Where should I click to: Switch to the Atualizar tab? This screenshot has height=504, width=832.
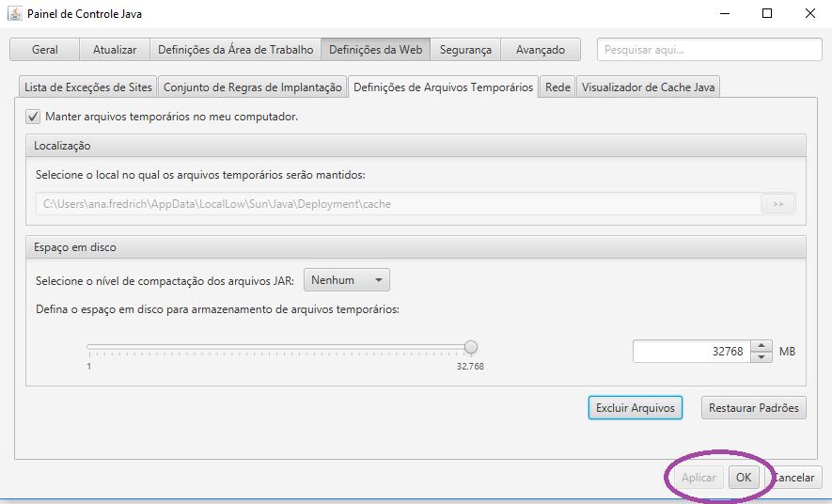tap(115, 50)
